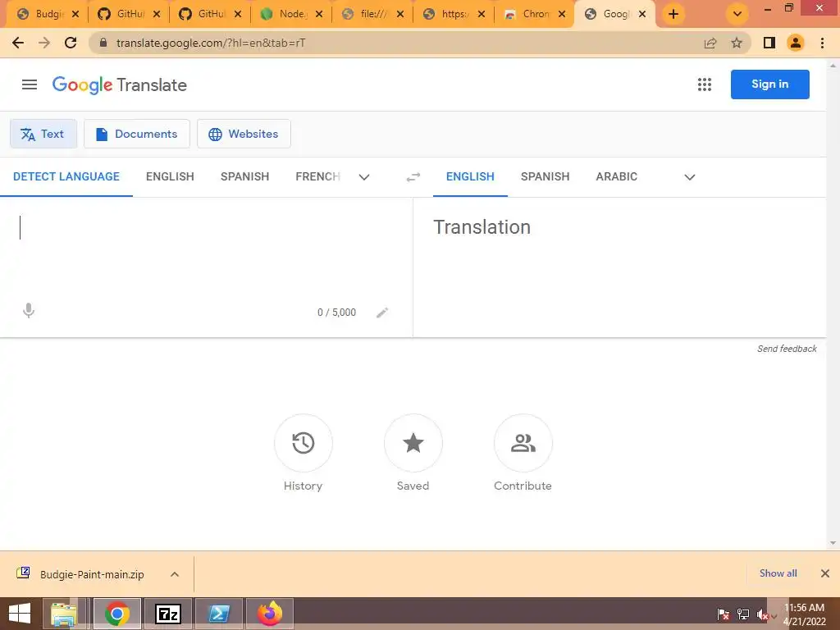
Task: Select English as target language
Action: (x=470, y=177)
